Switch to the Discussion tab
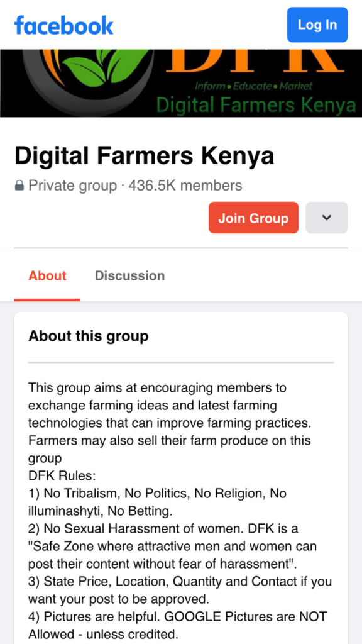Screen dimensions: 362x644 (129, 275)
